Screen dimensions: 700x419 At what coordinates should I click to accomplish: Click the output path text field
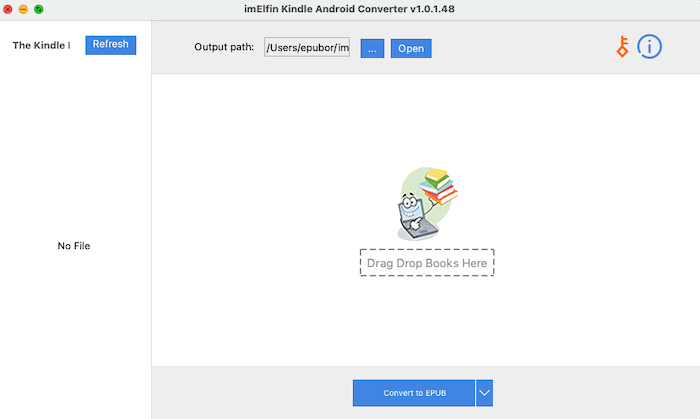(x=307, y=47)
